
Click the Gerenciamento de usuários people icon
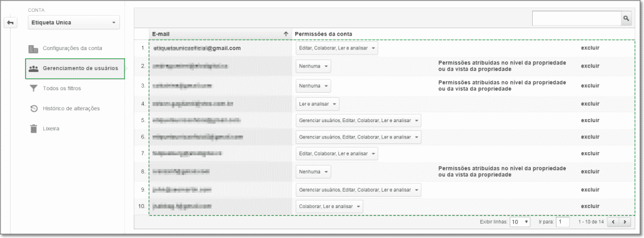pyautogui.click(x=34, y=68)
